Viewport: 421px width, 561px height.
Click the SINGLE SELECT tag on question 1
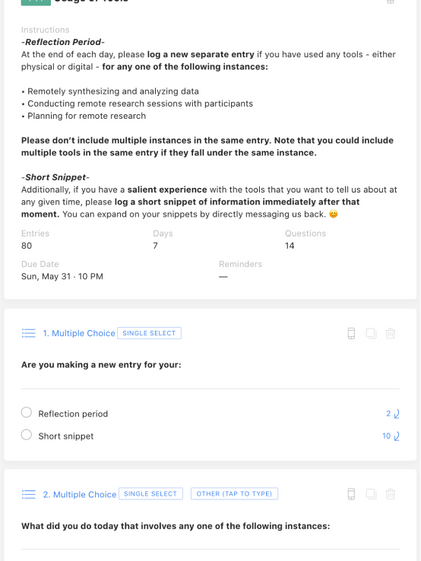click(x=149, y=333)
